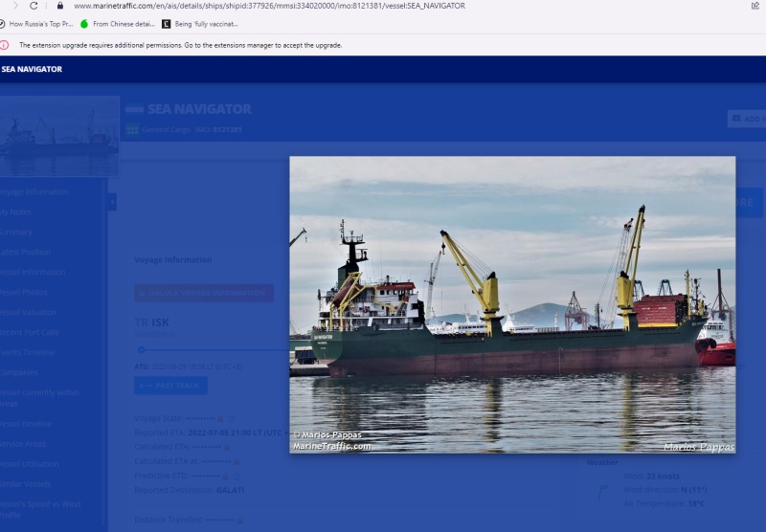This screenshot has width=766, height=532.
Task: Select Latest Position in sidebar menu
Action: pyautogui.click(x=26, y=252)
